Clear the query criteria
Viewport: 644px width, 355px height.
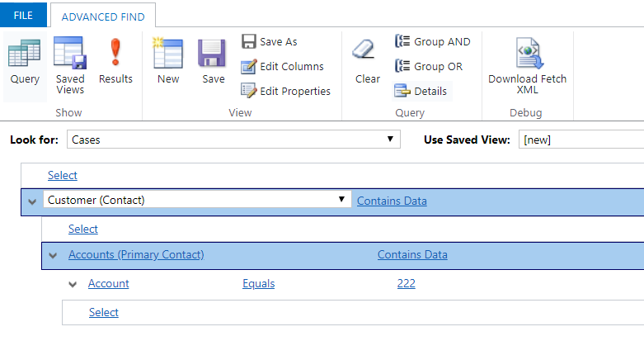[x=367, y=62]
